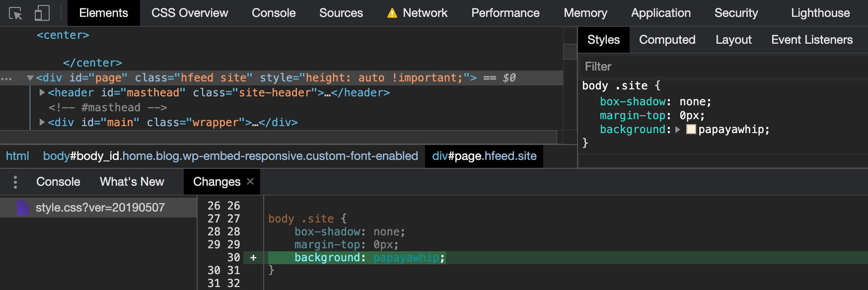Open the Layout sidebar tab
The width and height of the screenshot is (868, 290).
pos(733,40)
